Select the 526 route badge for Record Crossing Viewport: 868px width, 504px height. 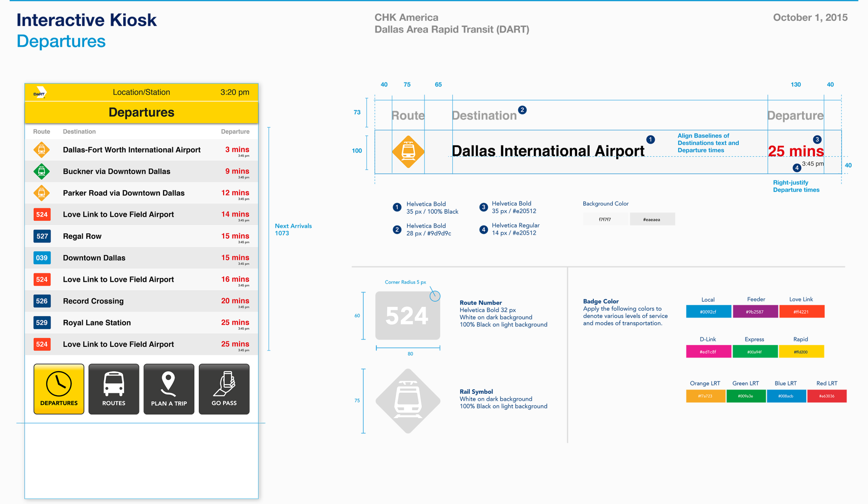click(x=42, y=301)
